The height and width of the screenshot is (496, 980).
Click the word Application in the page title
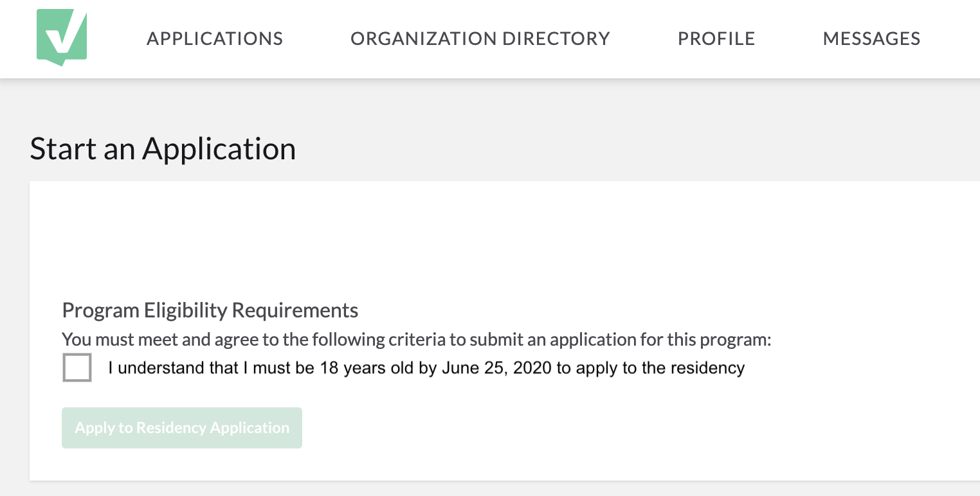click(x=219, y=148)
